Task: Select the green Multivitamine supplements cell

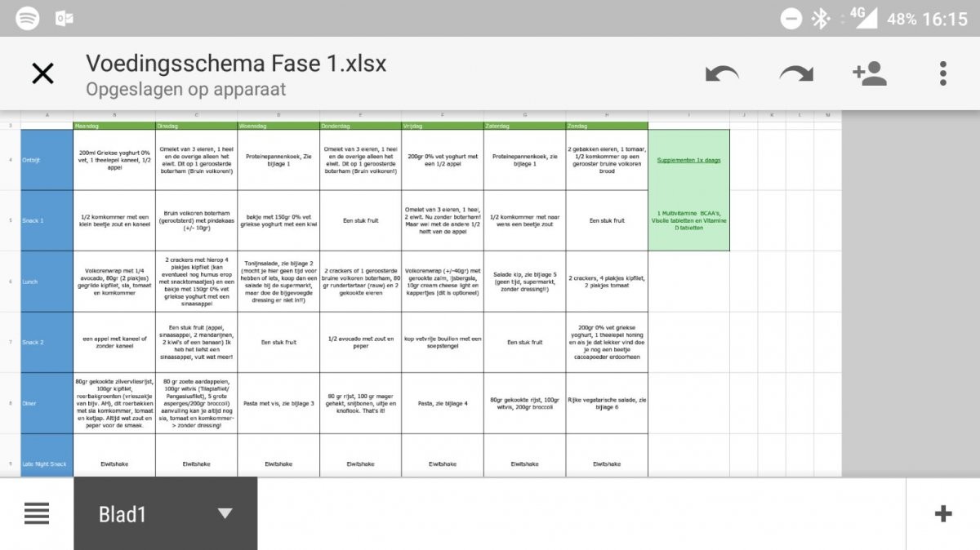Action: point(688,220)
